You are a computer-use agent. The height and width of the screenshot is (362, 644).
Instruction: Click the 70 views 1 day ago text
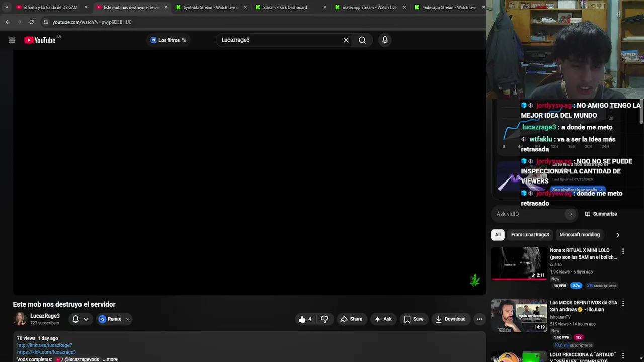pyautogui.click(x=37, y=338)
